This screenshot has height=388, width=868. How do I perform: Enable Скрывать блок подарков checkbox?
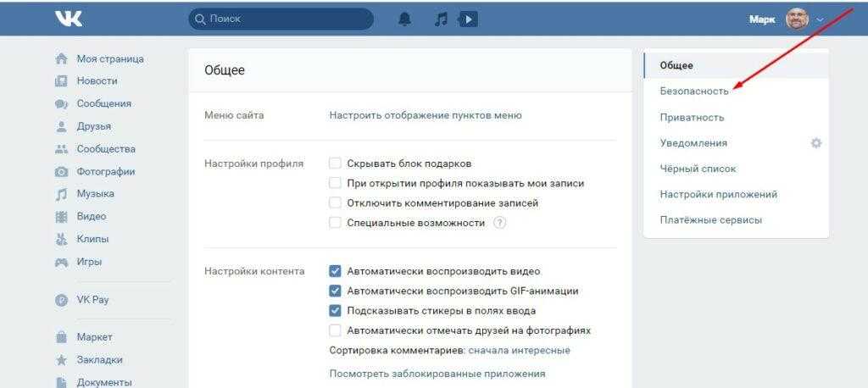335,164
